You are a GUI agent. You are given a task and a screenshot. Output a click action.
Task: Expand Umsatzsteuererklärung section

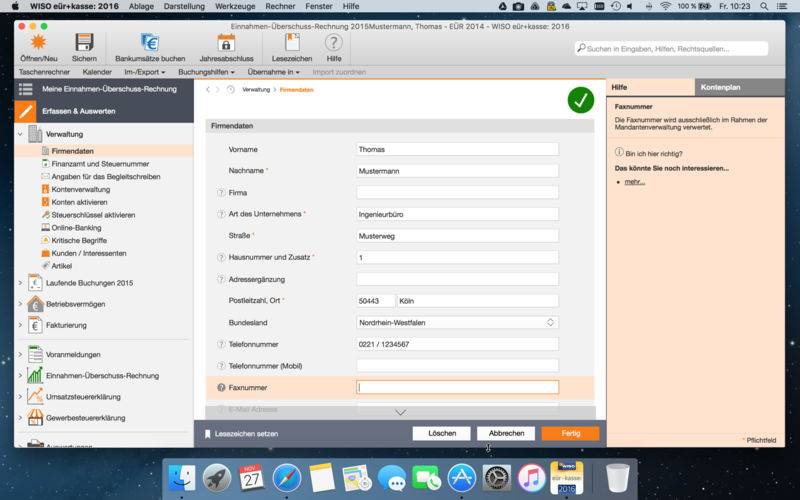(x=20, y=397)
